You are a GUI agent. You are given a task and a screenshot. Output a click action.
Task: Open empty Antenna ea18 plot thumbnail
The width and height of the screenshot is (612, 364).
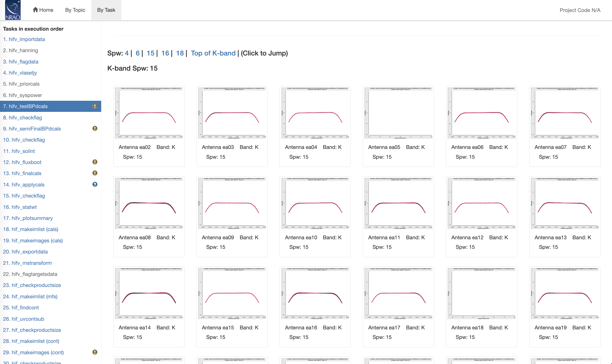(481, 294)
